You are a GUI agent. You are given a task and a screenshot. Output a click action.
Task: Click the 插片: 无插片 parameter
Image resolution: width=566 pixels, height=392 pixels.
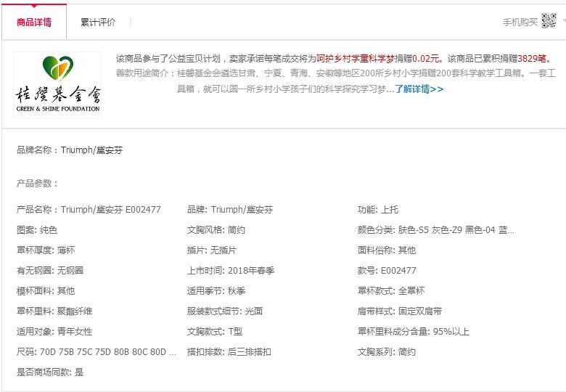tap(212, 250)
